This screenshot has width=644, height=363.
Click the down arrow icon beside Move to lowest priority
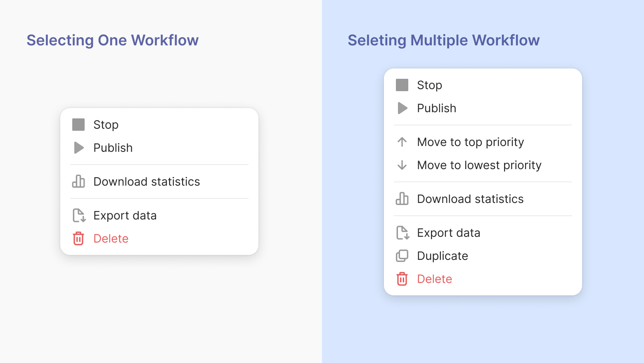(402, 165)
